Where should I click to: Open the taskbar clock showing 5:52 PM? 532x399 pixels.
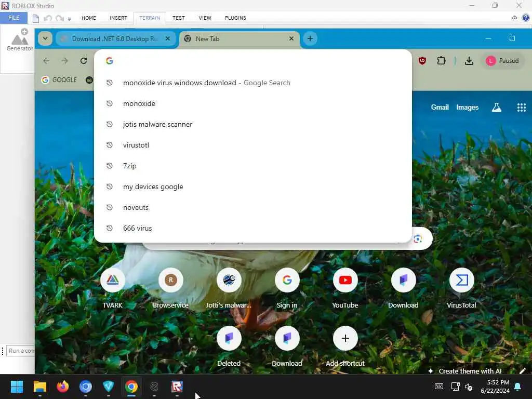pos(495,387)
